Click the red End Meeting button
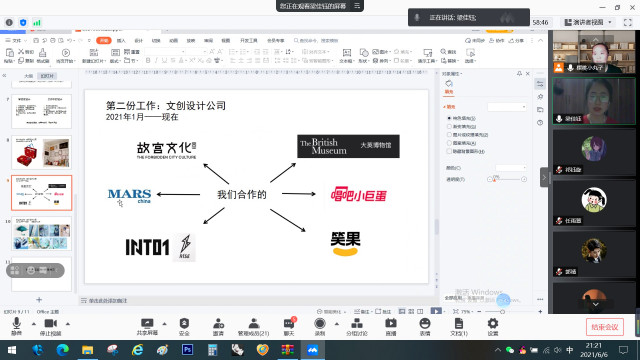This screenshot has height=360, width=640. (x=605, y=327)
